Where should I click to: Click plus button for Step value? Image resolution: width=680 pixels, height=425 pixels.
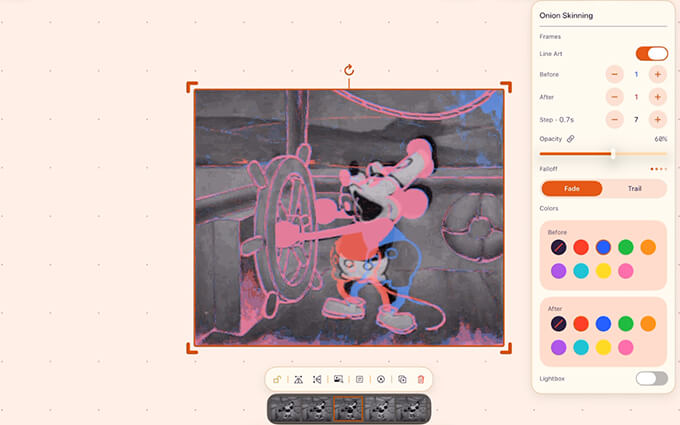(x=657, y=119)
